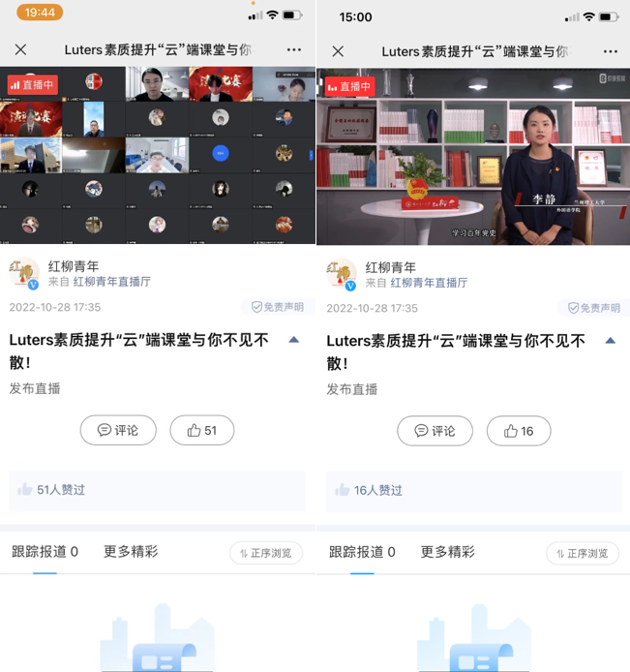630x672 pixels.
Task: Open 评论 comments on left screen
Action: 118,431
